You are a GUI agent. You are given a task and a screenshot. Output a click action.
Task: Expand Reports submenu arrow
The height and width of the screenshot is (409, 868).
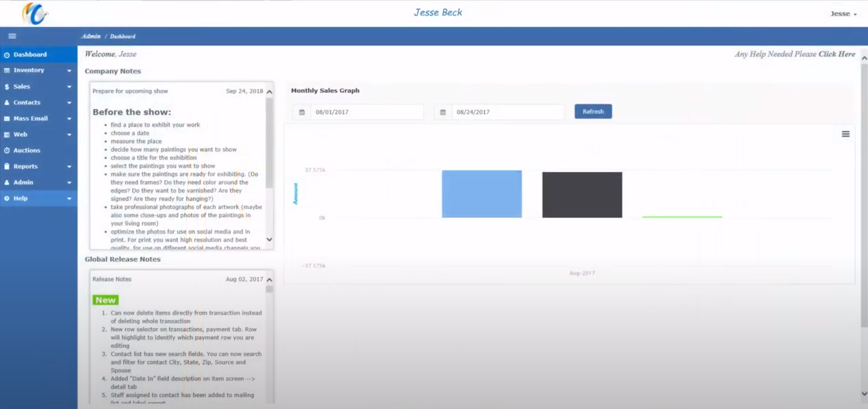(69, 167)
